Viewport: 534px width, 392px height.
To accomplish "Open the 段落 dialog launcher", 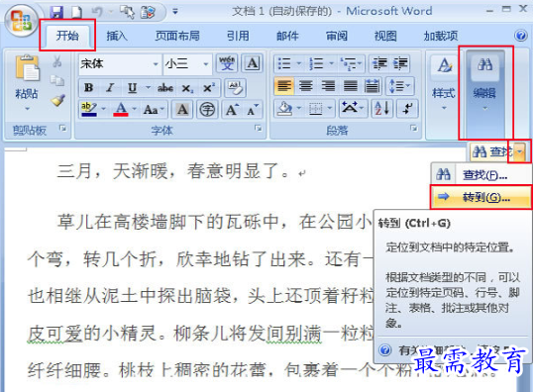I will (414, 128).
